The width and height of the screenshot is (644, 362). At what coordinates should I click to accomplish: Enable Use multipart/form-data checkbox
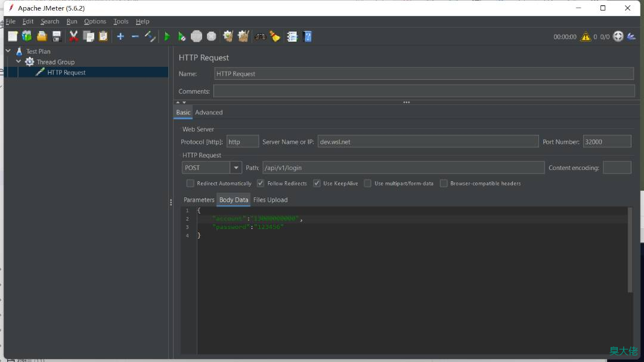pyautogui.click(x=367, y=183)
